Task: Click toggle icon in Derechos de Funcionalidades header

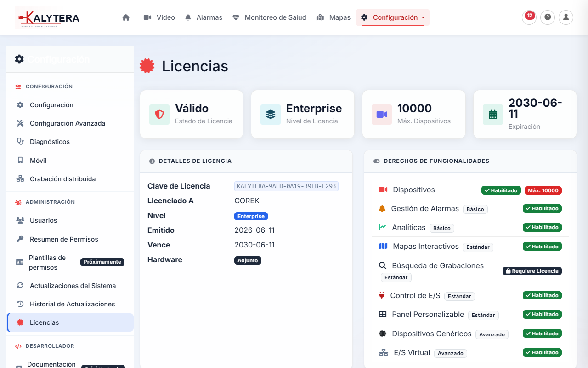Action: pos(377,161)
